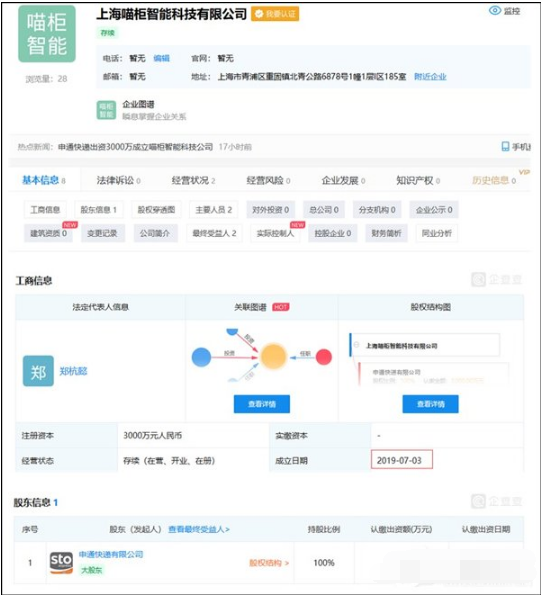
Task: Switch to the 经营风险 tab
Action: pyautogui.click(x=268, y=181)
